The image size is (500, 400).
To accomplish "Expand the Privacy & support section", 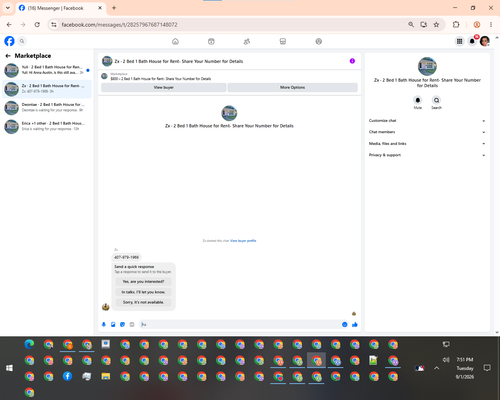I will 427,155.
